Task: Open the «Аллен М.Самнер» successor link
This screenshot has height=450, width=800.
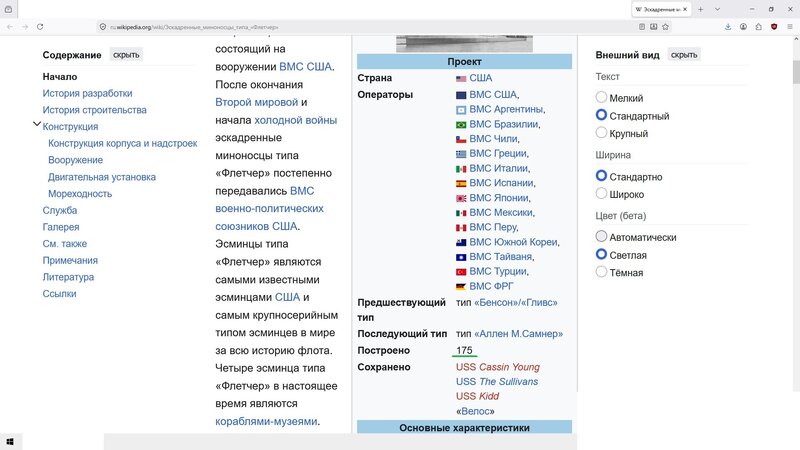Action: [518, 334]
